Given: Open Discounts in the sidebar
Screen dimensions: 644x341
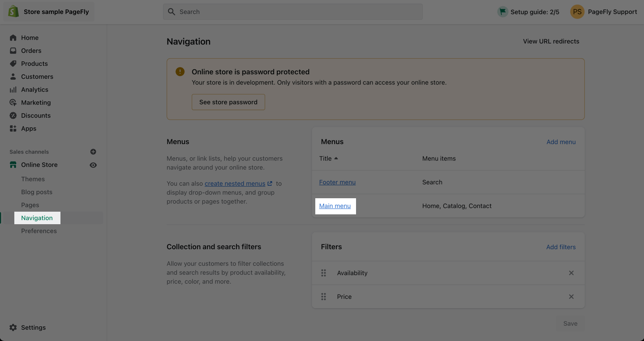Looking at the screenshot, I should [x=36, y=115].
